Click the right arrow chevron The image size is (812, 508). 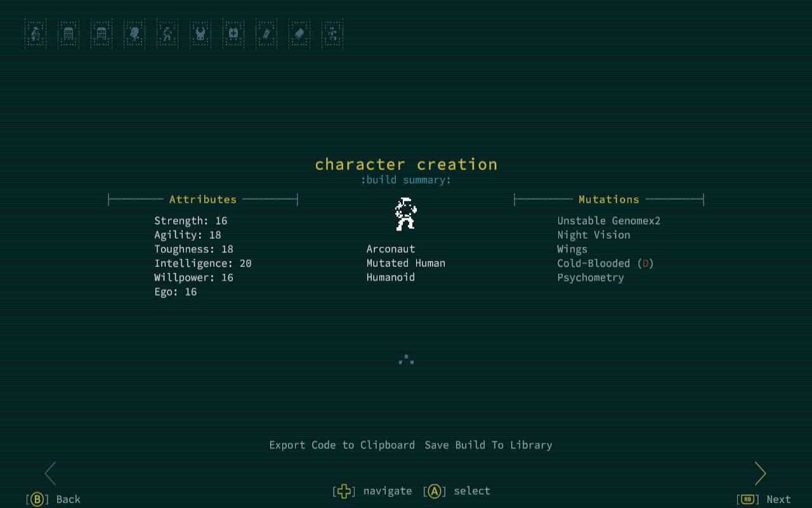(x=760, y=474)
